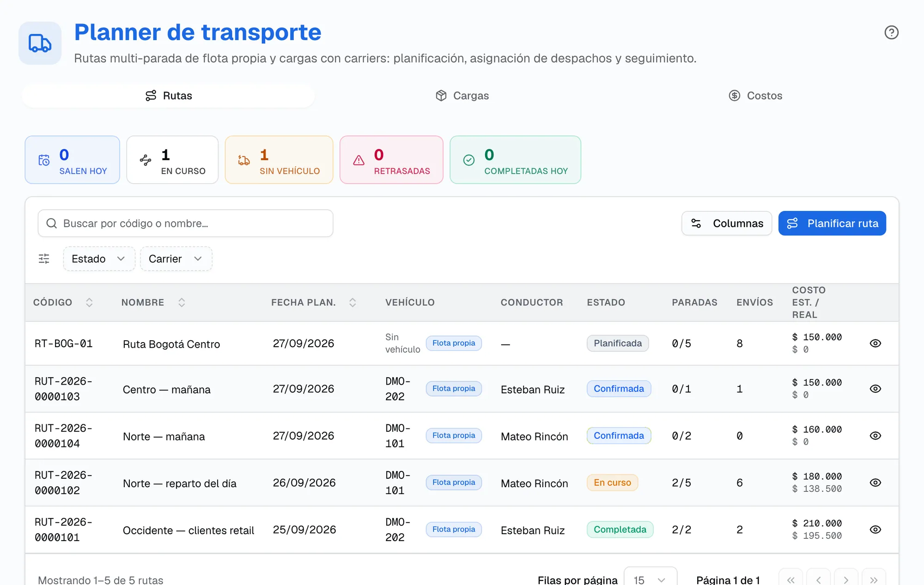This screenshot has height=585, width=924.
Task: View details of route RUT-2026-0000104
Action: pyautogui.click(x=875, y=435)
